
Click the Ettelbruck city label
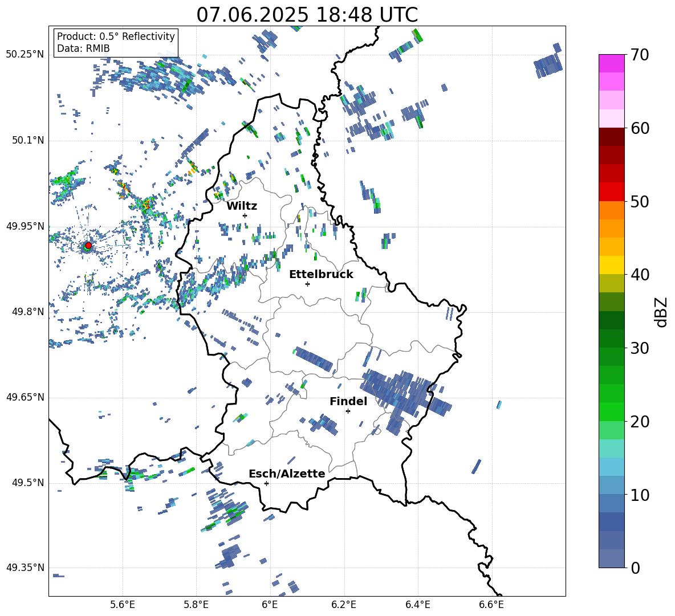(x=321, y=275)
